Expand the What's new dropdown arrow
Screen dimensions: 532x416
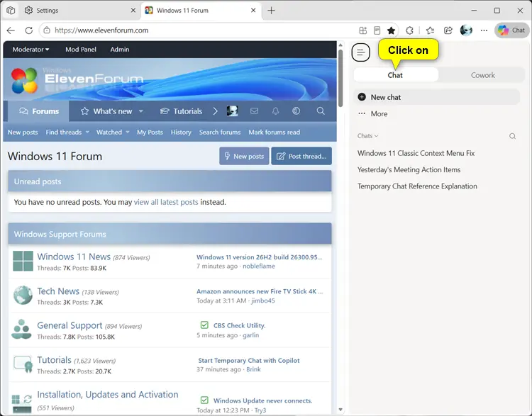pyautogui.click(x=141, y=111)
